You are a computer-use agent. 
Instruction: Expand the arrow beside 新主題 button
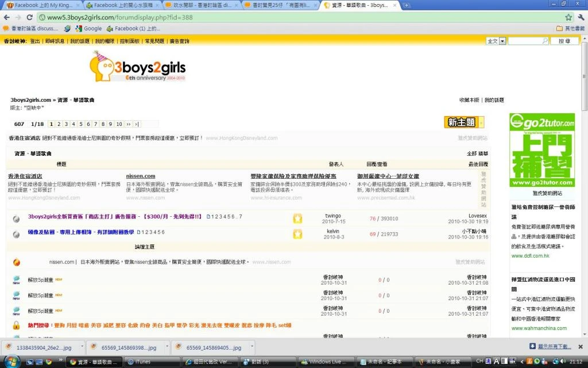click(x=482, y=122)
